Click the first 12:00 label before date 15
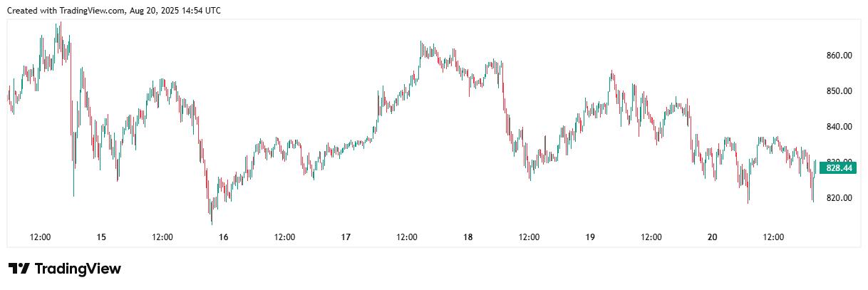 tap(40, 237)
